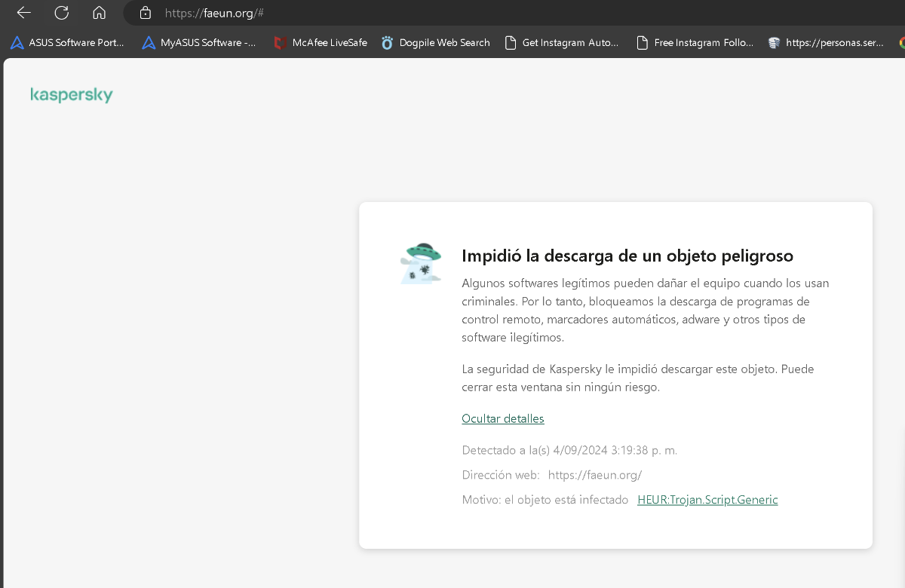Click the MyASUS bookmark favicon

coord(149,43)
